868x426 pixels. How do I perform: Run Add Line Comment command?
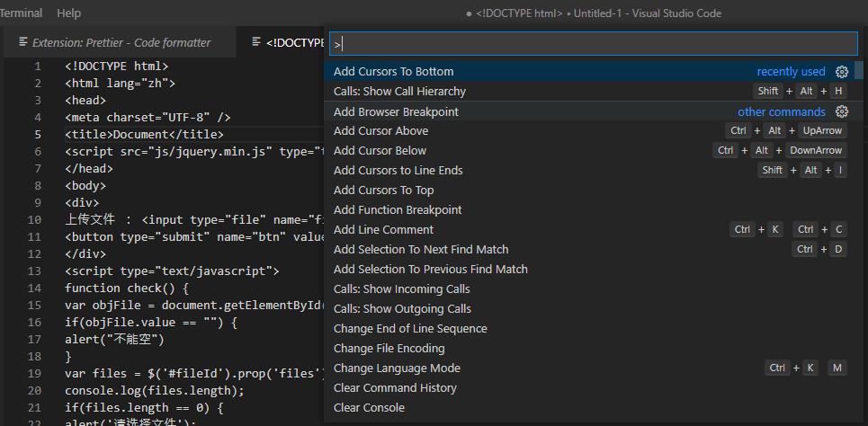coord(381,230)
